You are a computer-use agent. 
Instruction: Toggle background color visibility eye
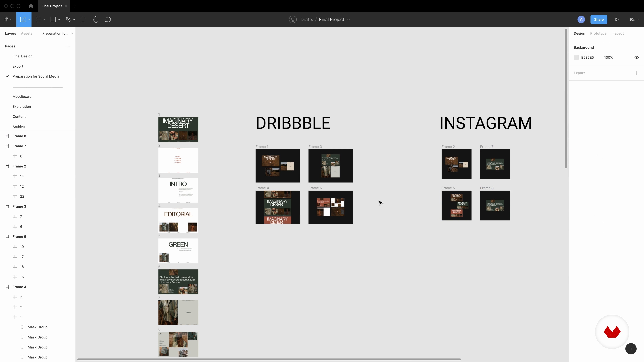coord(636,57)
